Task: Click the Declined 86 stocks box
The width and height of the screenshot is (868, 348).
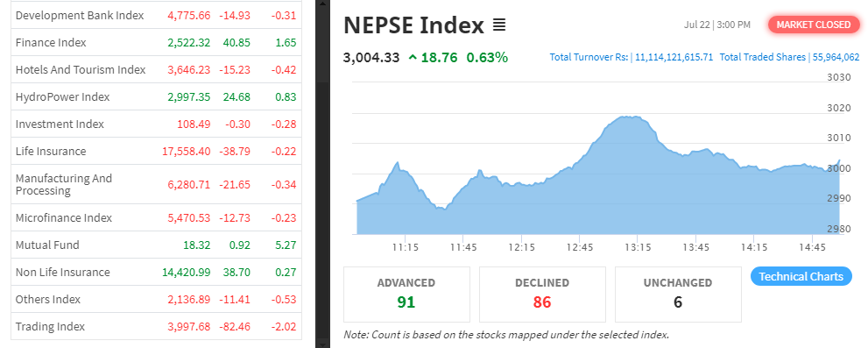Action: click(x=542, y=295)
